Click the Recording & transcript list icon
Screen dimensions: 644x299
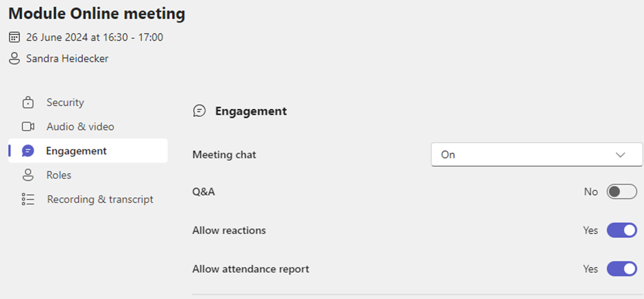pyautogui.click(x=28, y=199)
